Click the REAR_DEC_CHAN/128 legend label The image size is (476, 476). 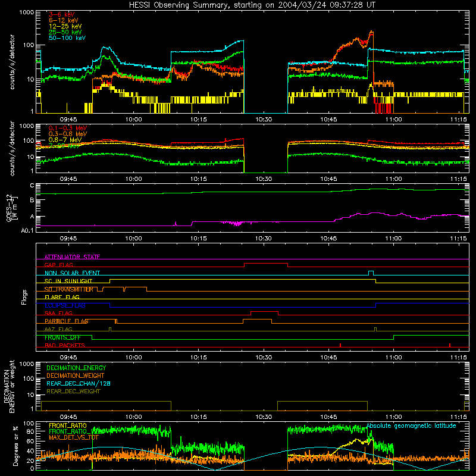[79, 383]
